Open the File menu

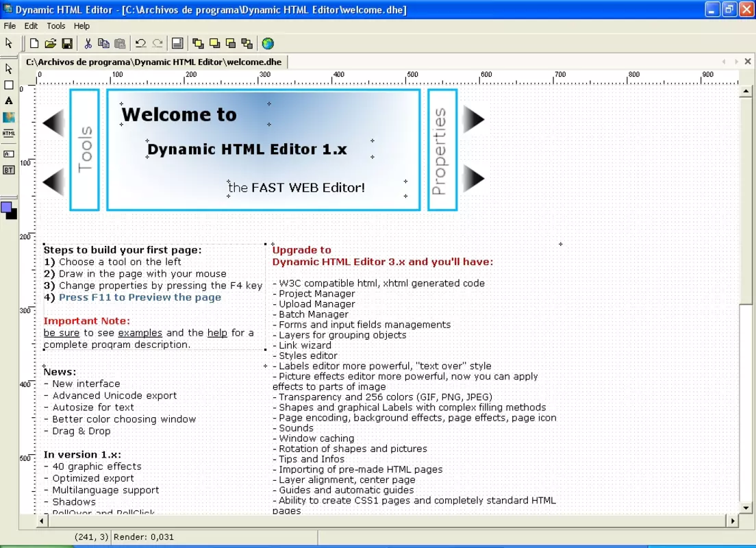[x=10, y=25]
